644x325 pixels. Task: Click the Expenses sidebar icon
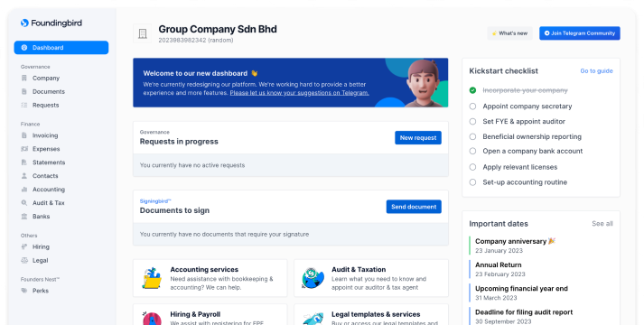click(24, 149)
